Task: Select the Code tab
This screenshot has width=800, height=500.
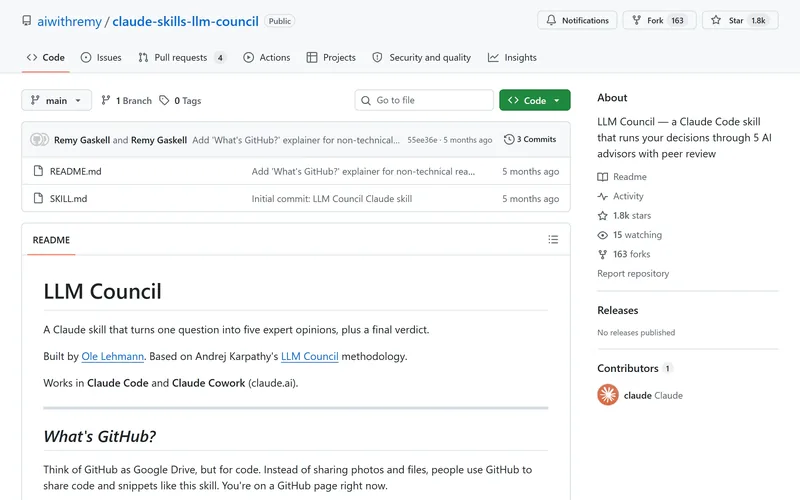Action: click(x=45, y=58)
